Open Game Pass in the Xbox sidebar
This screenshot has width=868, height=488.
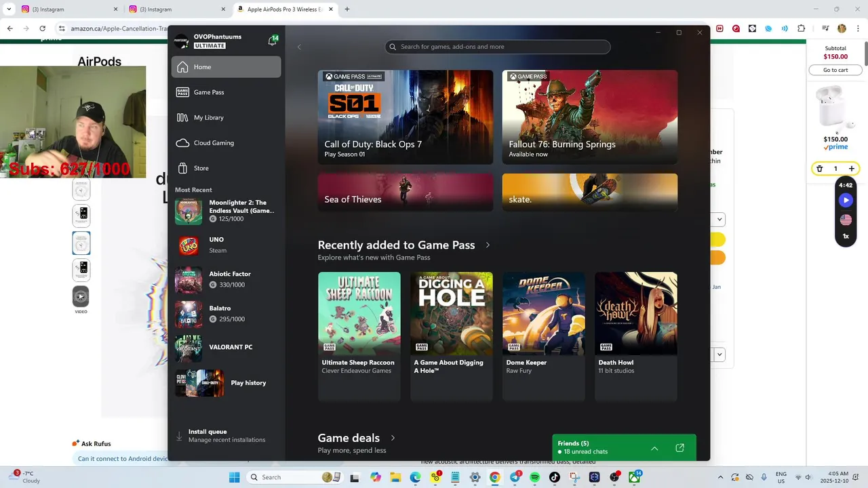[x=226, y=92]
